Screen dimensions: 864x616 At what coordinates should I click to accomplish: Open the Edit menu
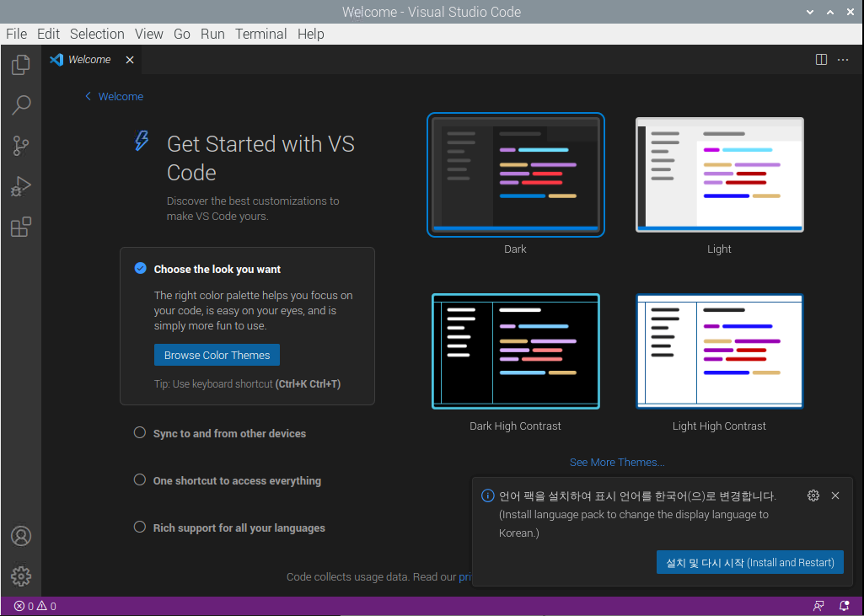tap(49, 35)
